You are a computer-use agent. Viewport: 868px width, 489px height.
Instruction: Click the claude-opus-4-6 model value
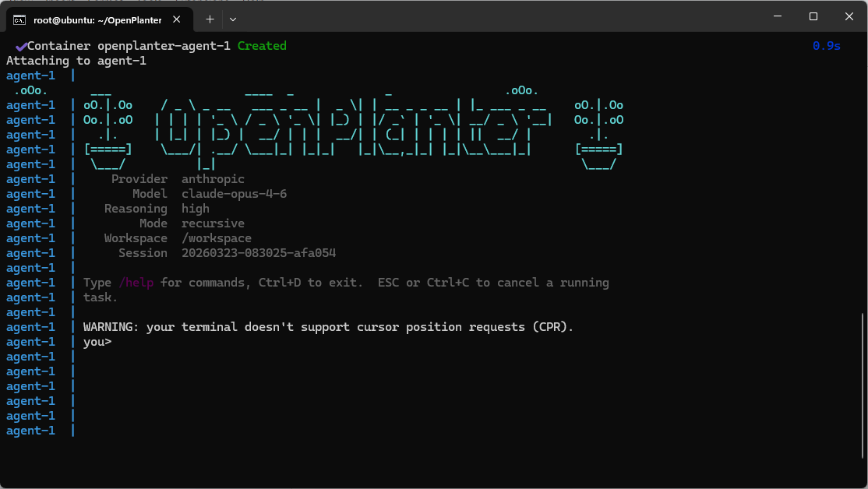click(x=234, y=194)
